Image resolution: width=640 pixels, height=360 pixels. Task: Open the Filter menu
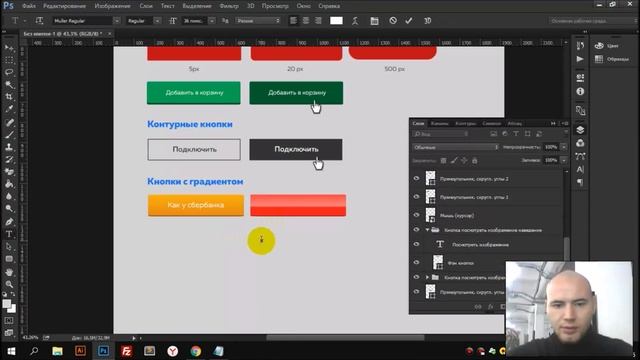click(x=229, y=6)
